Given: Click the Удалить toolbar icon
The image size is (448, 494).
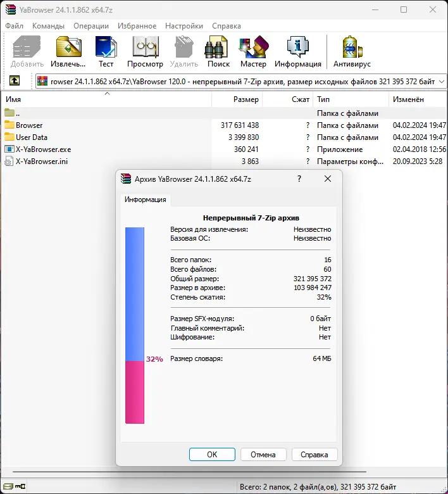Looking at the screenshot, I should (184, 47).
